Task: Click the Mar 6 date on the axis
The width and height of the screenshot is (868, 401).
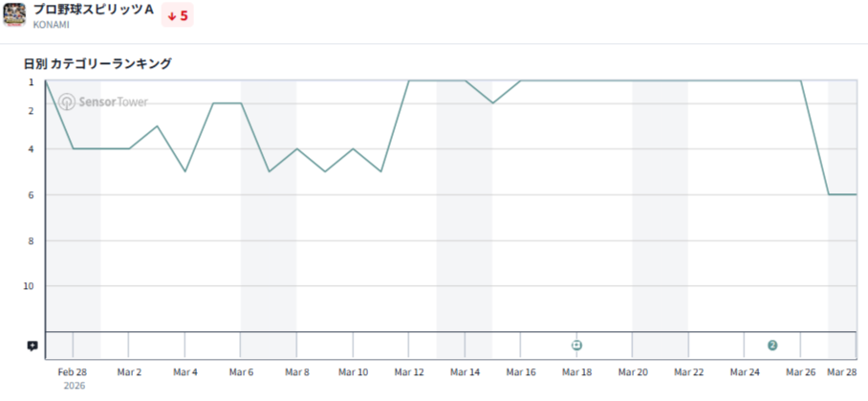Action: tap(241, 371)
